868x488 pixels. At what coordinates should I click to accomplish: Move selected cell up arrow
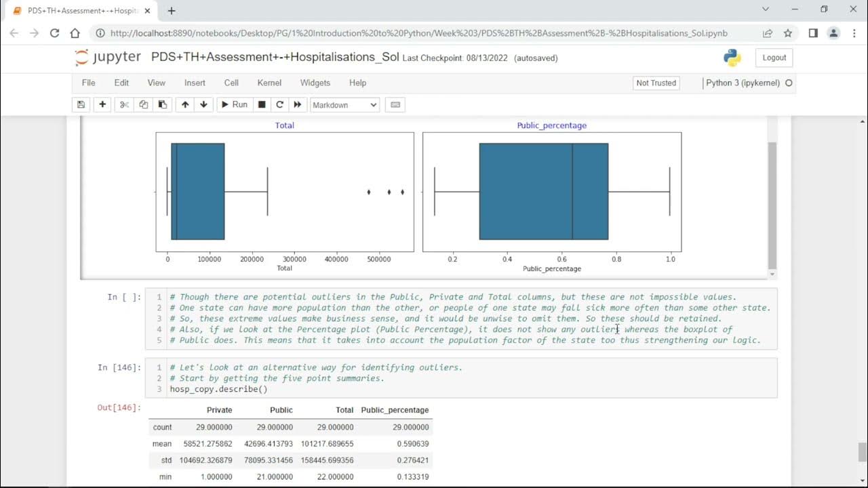[x=184, y=104]
